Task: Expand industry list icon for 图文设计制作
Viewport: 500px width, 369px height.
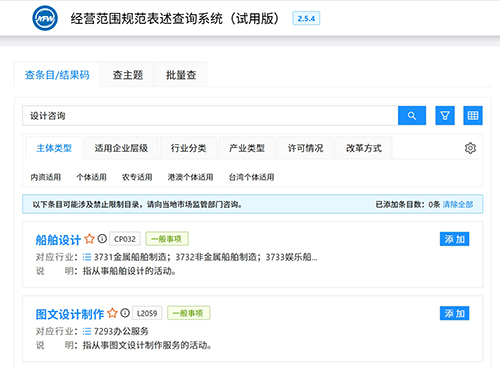Action: (x=87, y=331)
